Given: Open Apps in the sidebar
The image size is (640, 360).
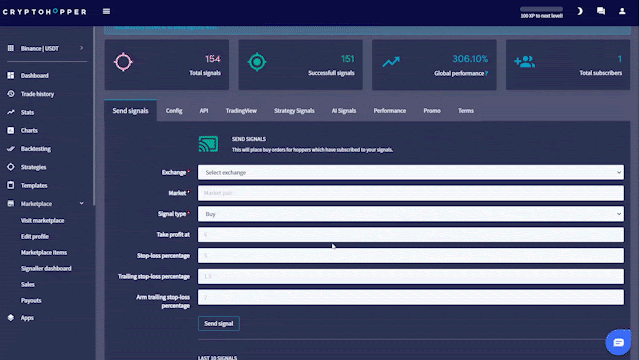Looking at the screenshot, I should point(27,318).
